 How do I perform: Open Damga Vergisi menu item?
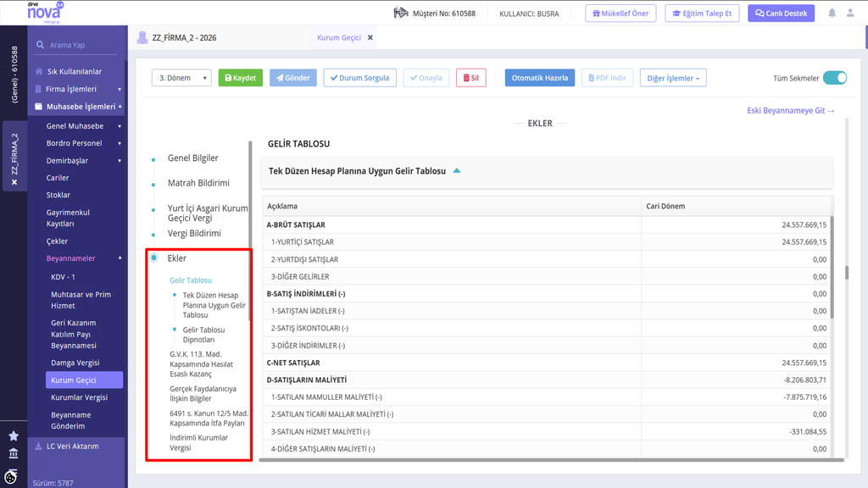pos(75,363)
